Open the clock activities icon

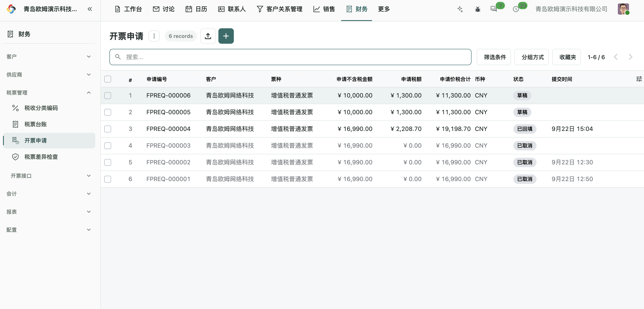516,9
